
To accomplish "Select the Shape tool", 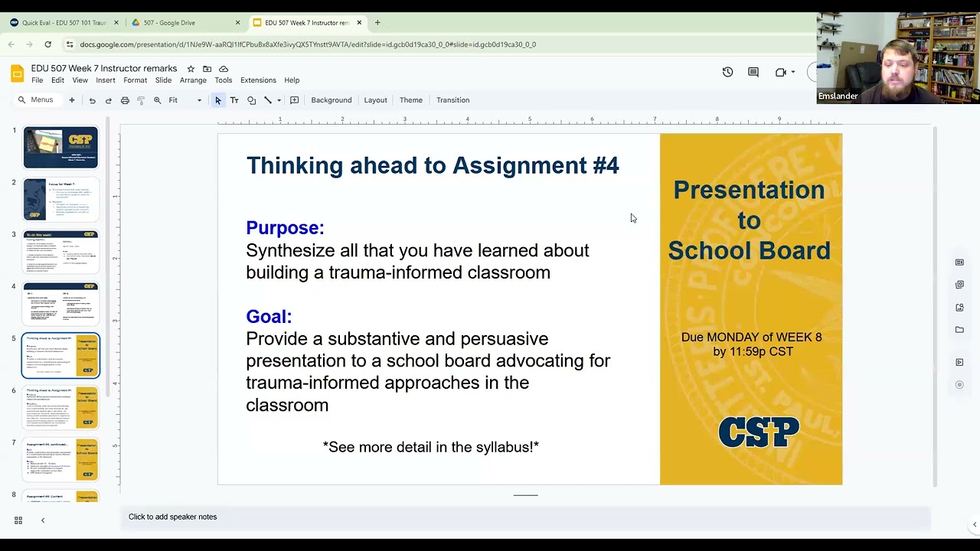I will click(251, 100).
